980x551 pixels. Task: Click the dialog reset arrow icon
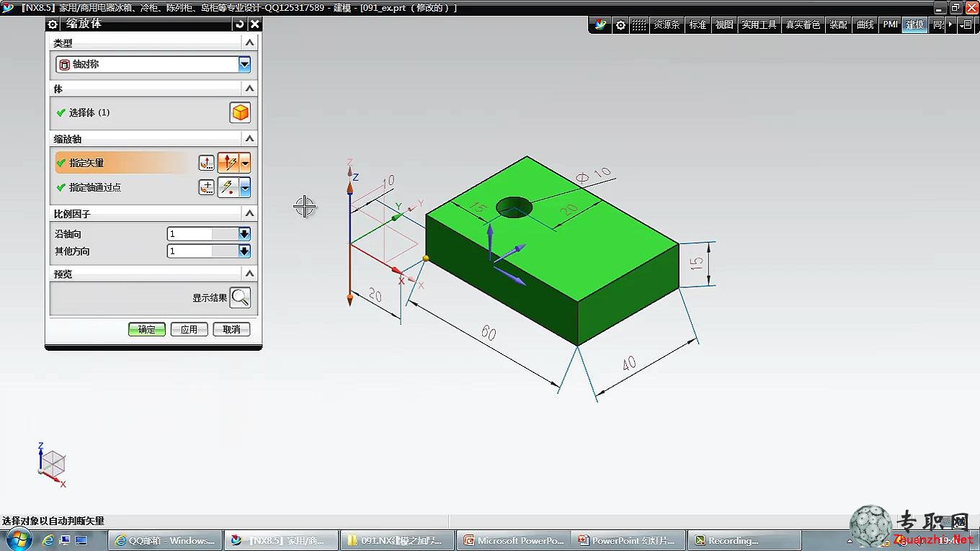click(240, 24)
